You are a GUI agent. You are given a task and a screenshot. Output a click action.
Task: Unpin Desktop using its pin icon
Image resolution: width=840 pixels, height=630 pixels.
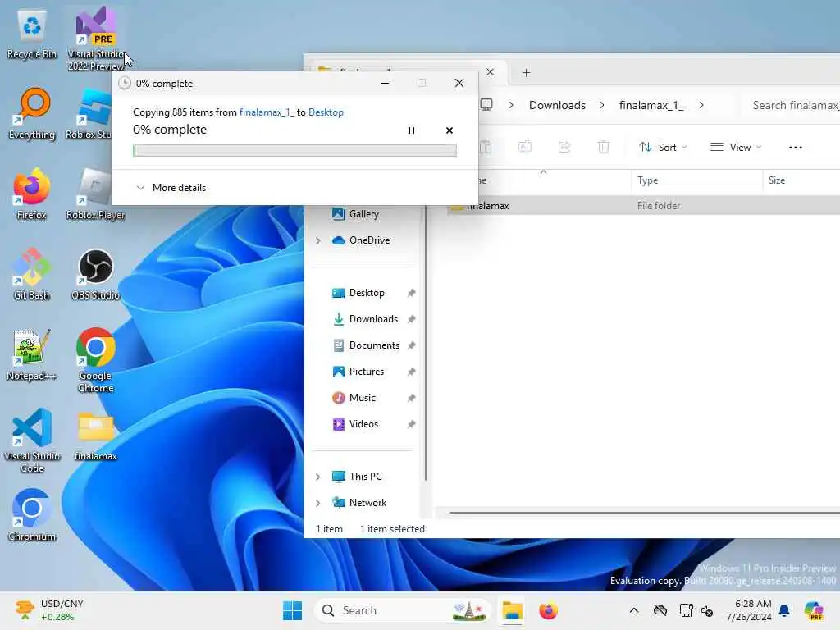(x=411, y=293)
